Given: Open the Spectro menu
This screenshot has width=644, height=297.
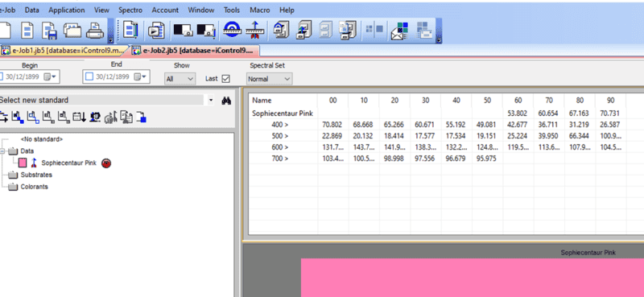Looking at the screenshot, I should (130, 10).
